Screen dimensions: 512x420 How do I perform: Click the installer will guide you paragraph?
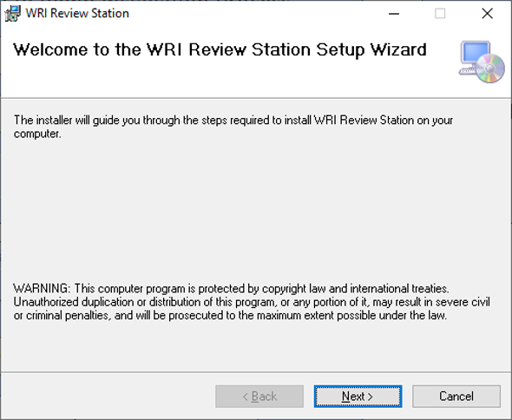233,127
